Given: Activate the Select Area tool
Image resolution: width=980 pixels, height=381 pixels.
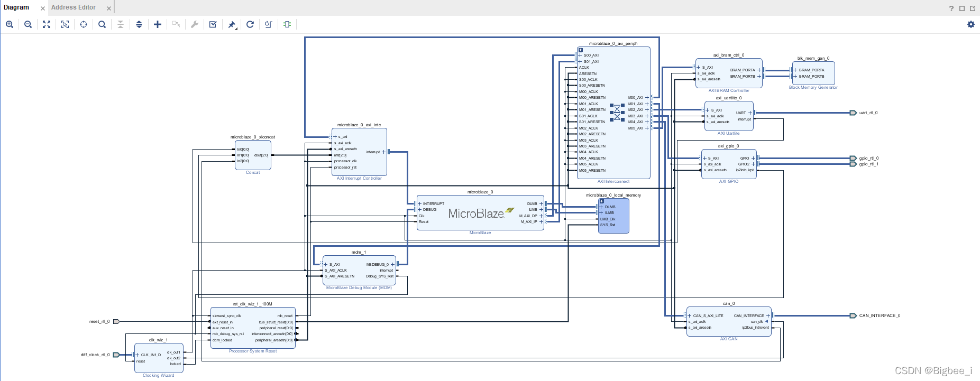Looking at the screenshot, I should tap(65, 24).
